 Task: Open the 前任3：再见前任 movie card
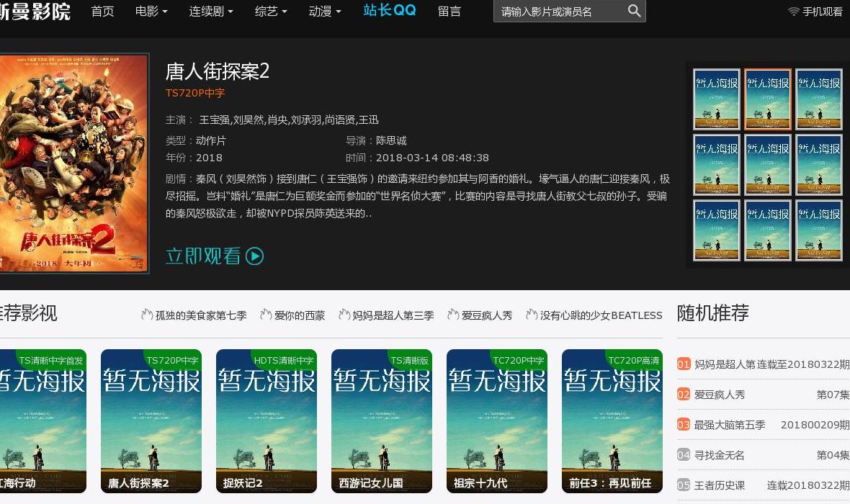tap(612, 421)
